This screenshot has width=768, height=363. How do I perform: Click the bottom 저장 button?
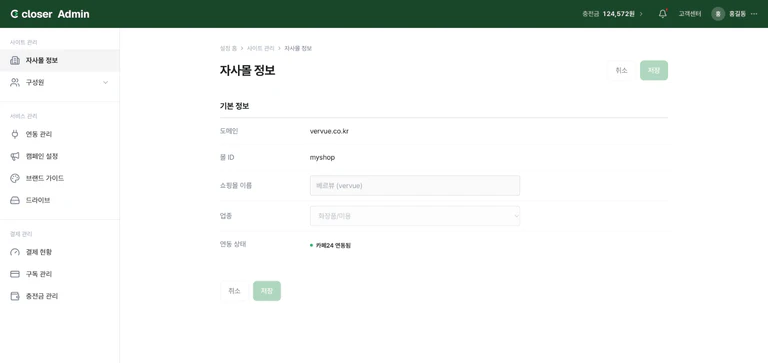click(x=267, y=291)
